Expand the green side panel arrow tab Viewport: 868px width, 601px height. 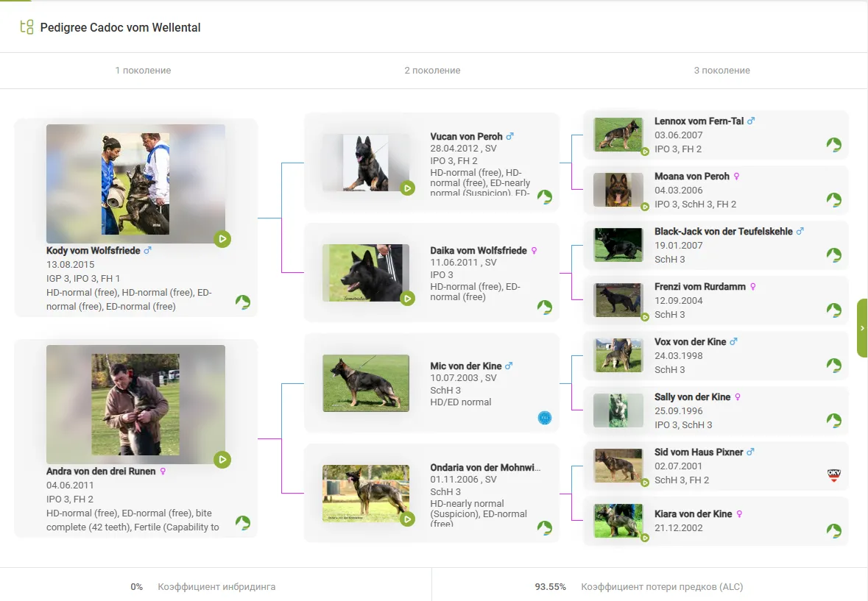coord(862,328)
